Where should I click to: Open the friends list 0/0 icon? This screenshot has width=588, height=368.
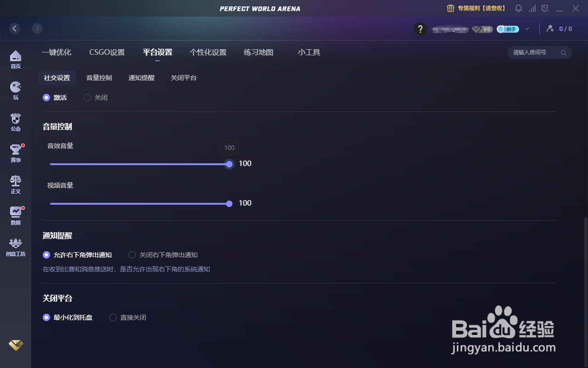[559, 29]
